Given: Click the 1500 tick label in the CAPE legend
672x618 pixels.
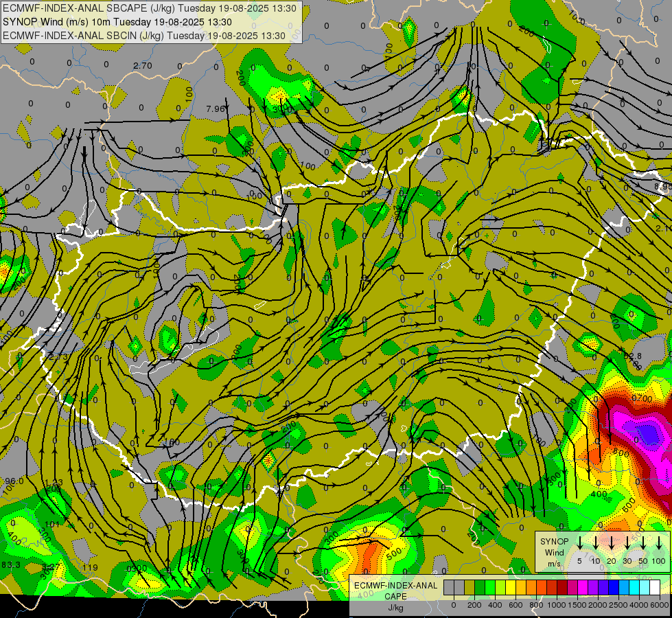Looking at the screenshot, I should [x=577, y=605].
